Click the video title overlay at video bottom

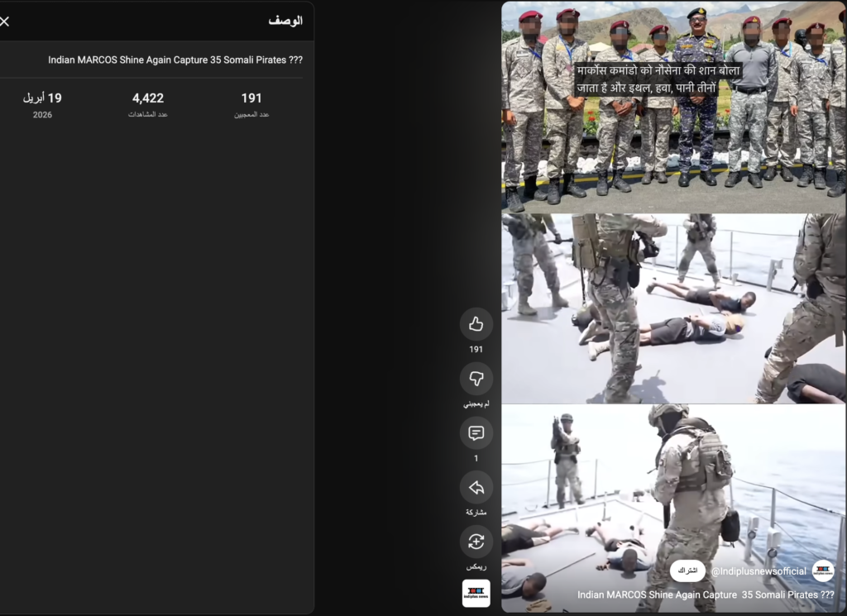pos(705,595)
